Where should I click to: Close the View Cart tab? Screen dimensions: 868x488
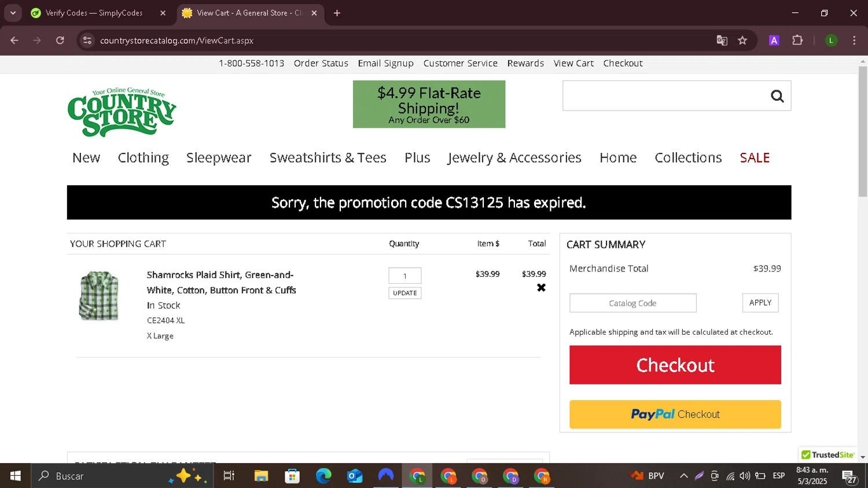pyautogui.click(x=314, y=13)
